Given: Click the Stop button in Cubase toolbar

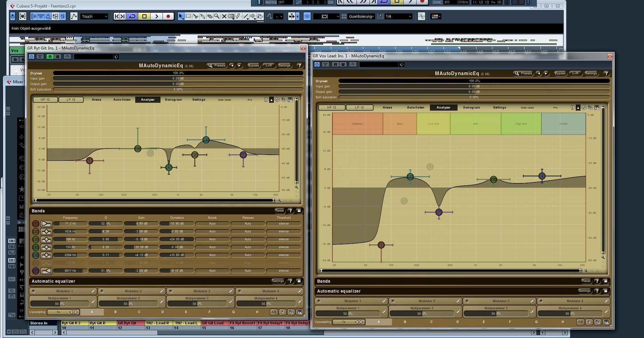Looking at the screenshot, I should click(x=144, y=16).
